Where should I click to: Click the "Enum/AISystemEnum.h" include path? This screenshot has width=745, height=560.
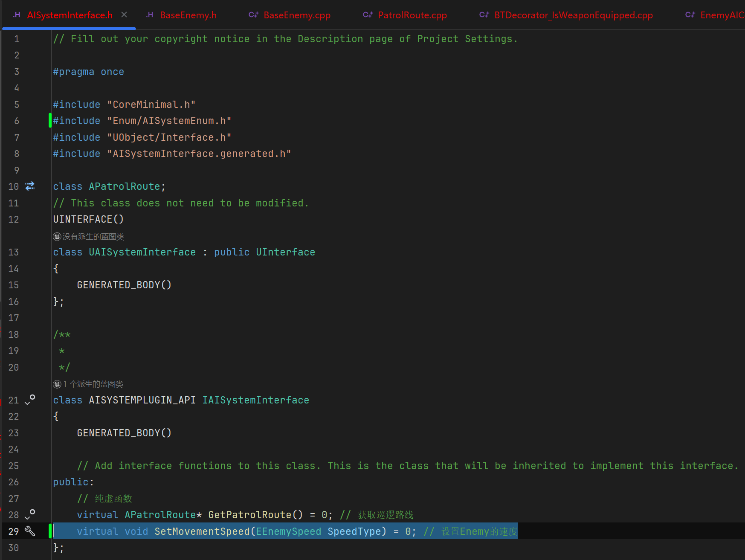click(x=169, y=121)
